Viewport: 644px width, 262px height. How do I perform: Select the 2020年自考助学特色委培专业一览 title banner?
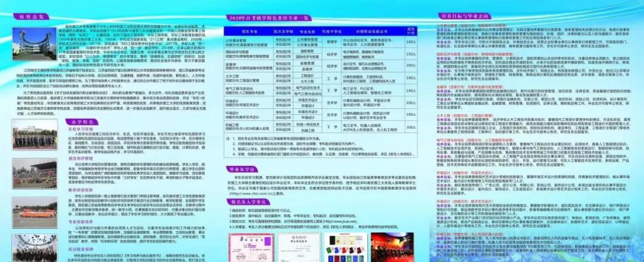268,18
